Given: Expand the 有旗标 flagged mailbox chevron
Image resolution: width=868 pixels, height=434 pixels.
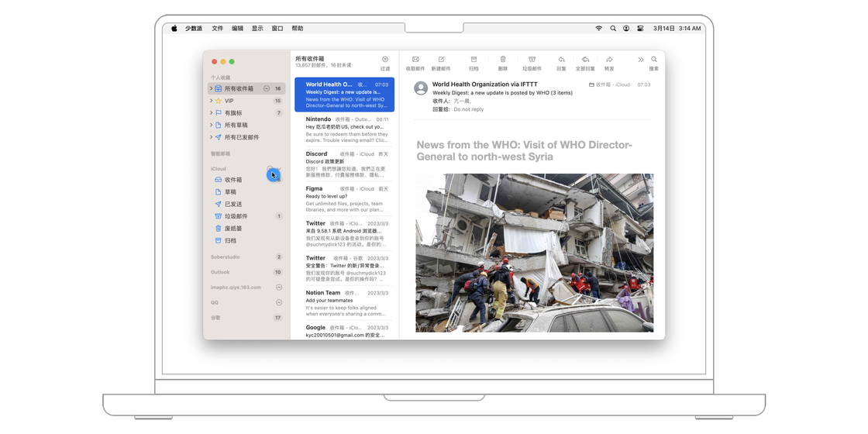Looking at the screenshot, I should (211, 113).
